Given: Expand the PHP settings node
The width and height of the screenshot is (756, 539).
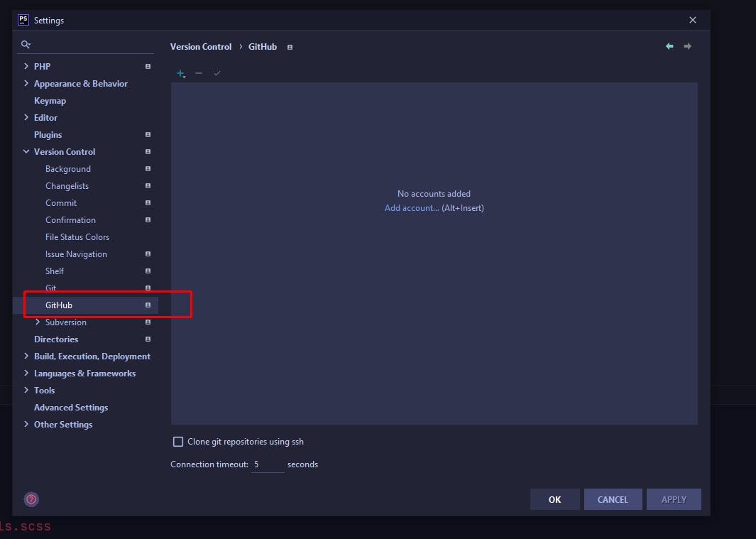Looking at the screenshot, I should point(26,66).
